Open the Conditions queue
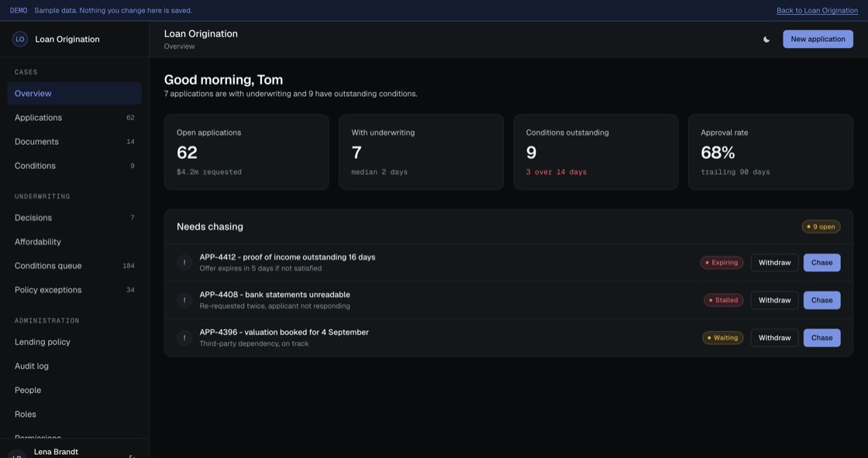 coord(74,266)
